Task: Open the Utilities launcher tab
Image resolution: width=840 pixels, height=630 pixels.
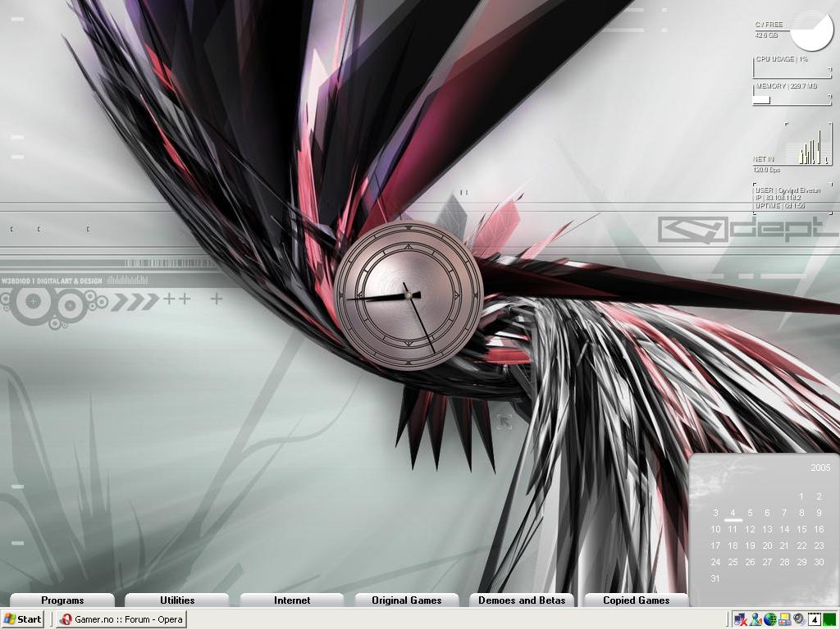Action: point(177,600)
